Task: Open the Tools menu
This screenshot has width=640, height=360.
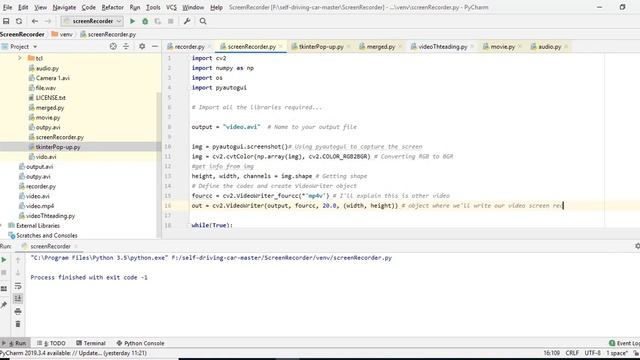Action: [153, 7]
